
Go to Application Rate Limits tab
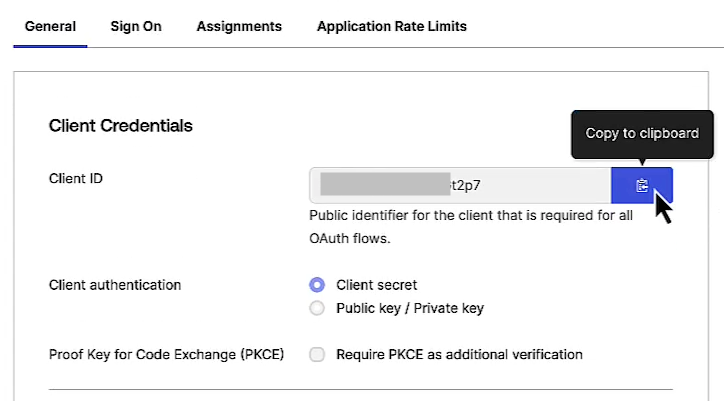(x=391, y=26)
